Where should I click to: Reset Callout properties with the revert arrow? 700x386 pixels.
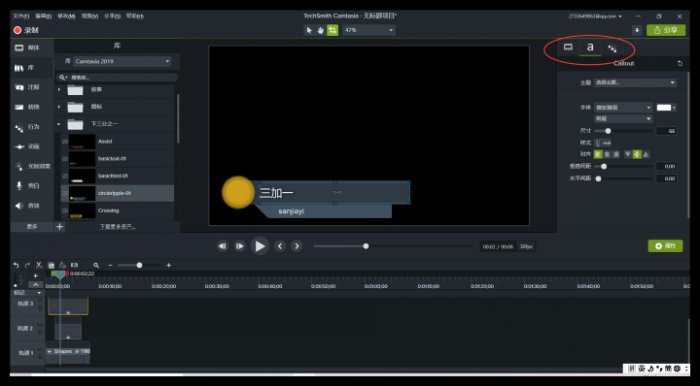(x=680, y=63)
